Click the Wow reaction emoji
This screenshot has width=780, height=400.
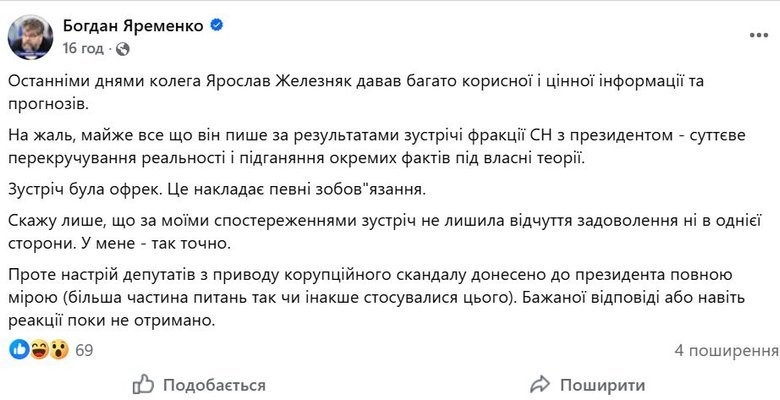59,350
